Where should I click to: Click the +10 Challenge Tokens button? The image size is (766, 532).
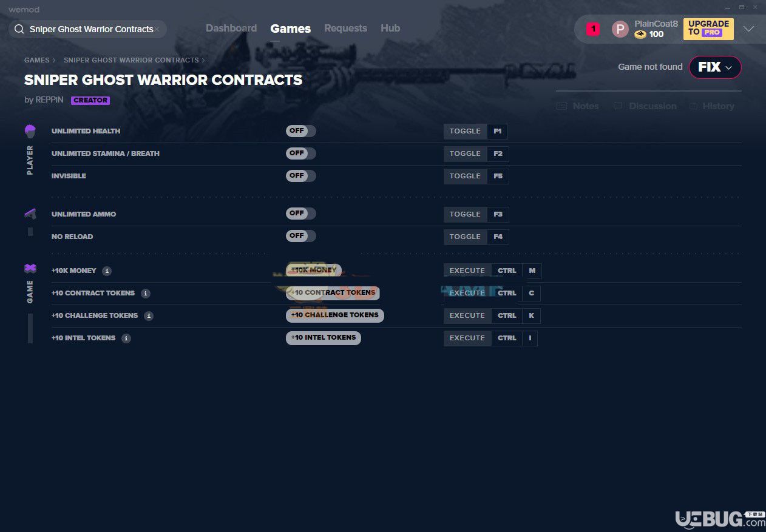[335, 315]
